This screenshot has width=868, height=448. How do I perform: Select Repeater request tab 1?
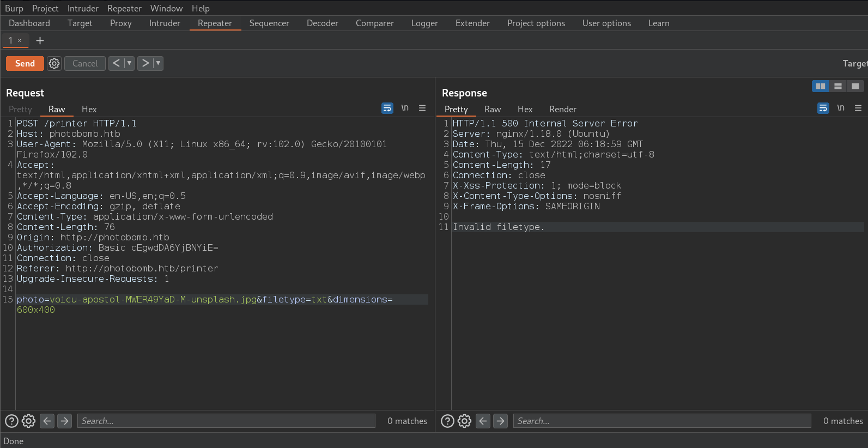tap(10, 40)
